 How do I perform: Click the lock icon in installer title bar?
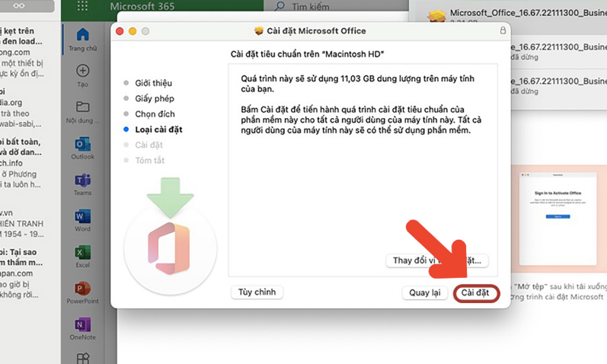coord(503,31)
